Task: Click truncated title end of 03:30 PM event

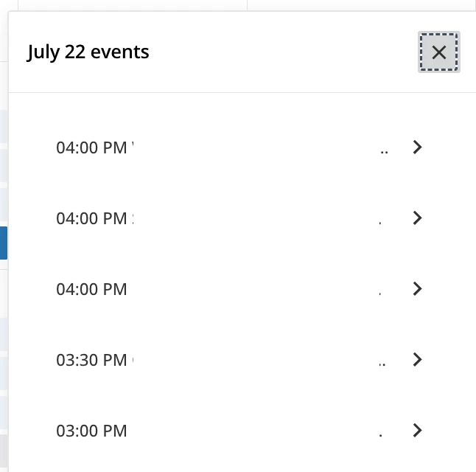Action: tap(382, 363)
